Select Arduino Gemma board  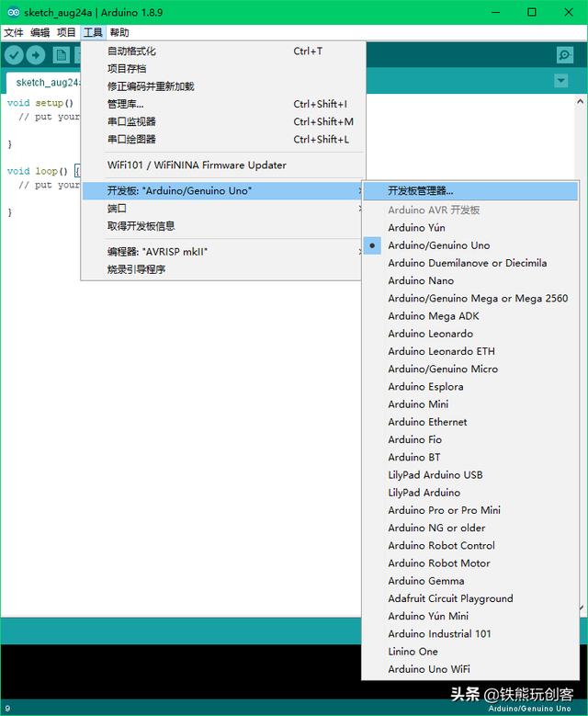coord(470,581)
